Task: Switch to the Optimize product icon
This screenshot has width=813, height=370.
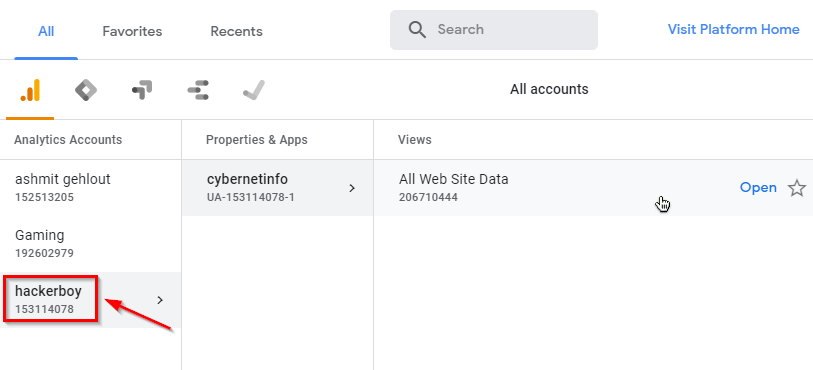Action: pyautogui.click(x=142, y=91)
